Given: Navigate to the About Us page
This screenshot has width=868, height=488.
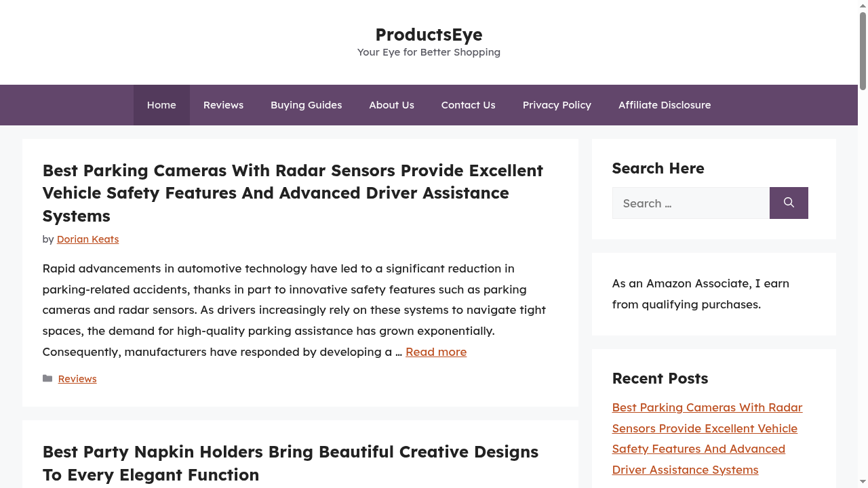Looking at the screenshot, I should tap(391, 105).
